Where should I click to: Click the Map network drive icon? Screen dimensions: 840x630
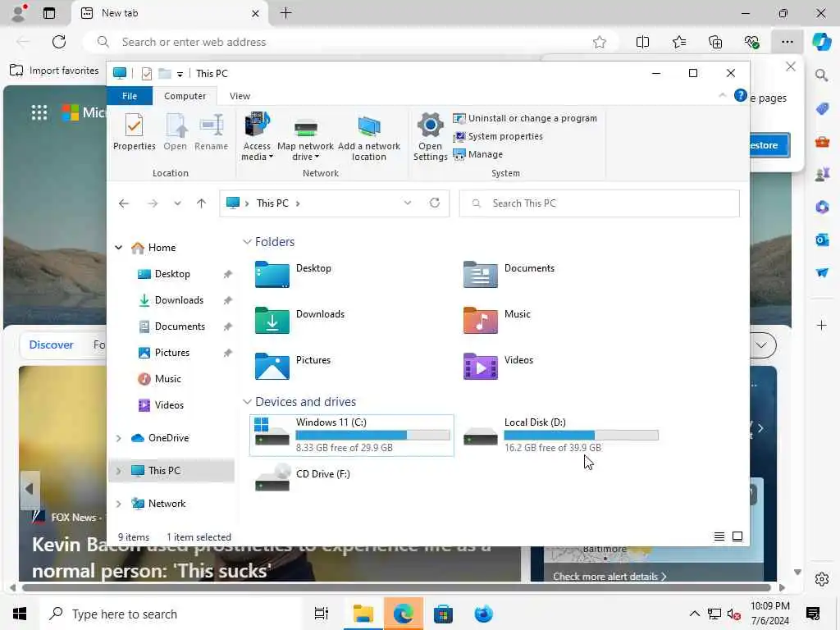click(305, 129)
